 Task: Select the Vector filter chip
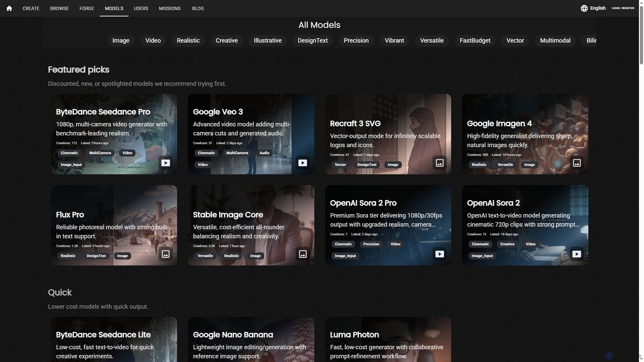[515, 41]
